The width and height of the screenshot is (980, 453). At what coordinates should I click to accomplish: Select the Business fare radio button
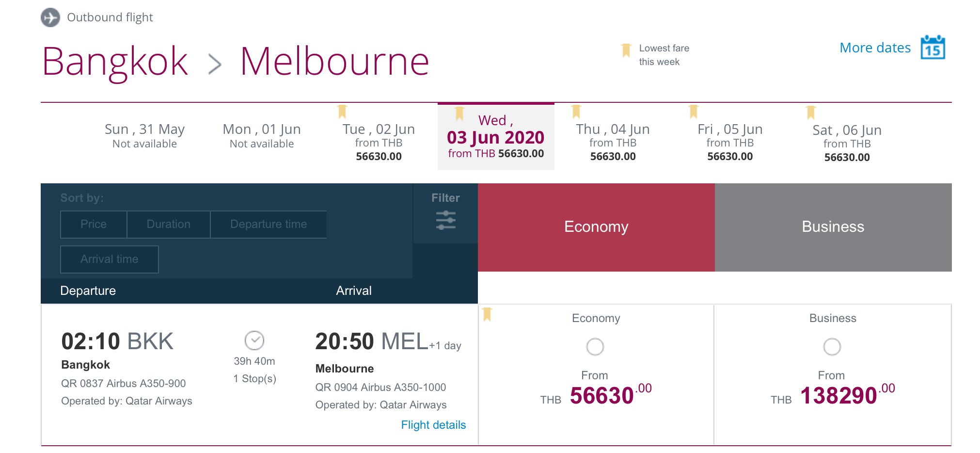point(832,347)
